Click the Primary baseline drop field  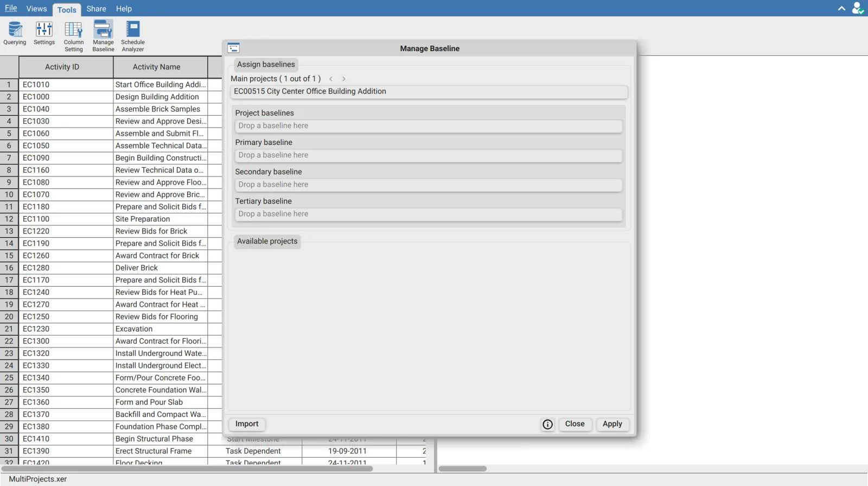pos(427,155)
